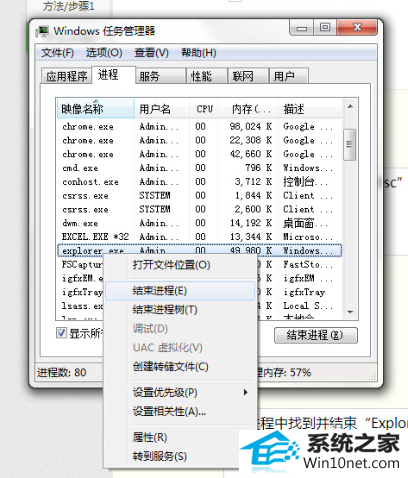Viewport: 408px width, 478px height.
Task: Sort by 用户名 column header
Action: pyautogui.click(x=162, y=109)
